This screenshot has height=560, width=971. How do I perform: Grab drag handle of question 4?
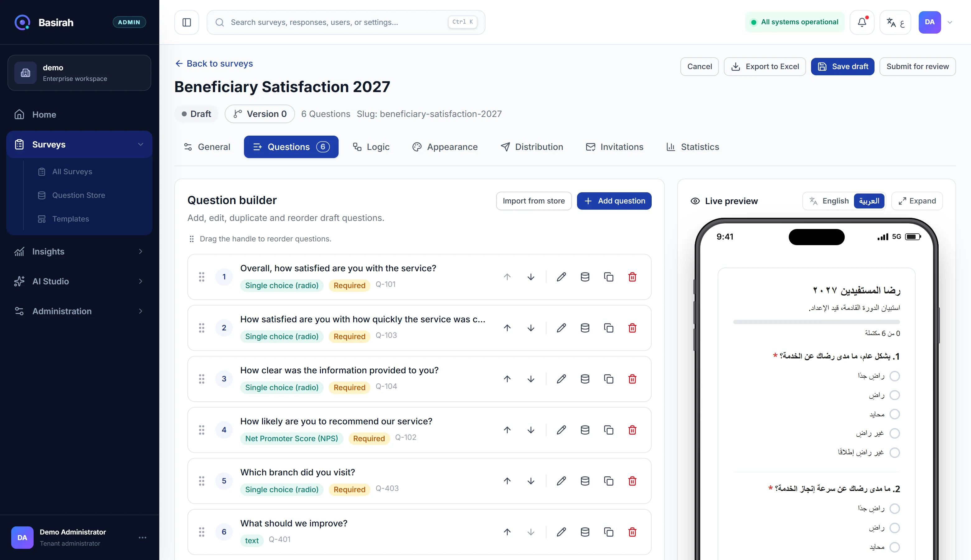202,430
